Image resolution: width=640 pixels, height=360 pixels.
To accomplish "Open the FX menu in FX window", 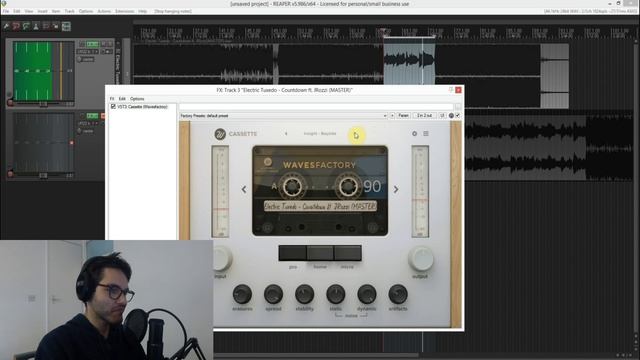I will 112,99.
